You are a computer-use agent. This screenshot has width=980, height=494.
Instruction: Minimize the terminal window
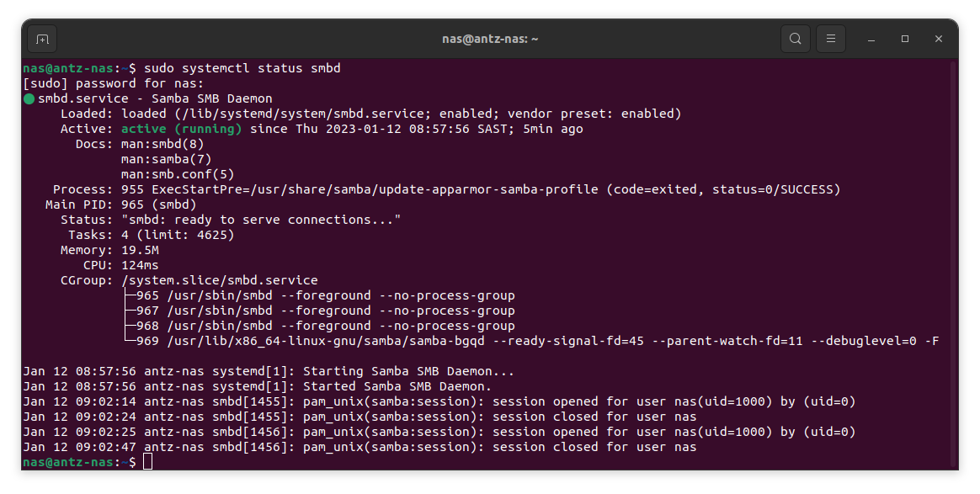click(871, 39)
